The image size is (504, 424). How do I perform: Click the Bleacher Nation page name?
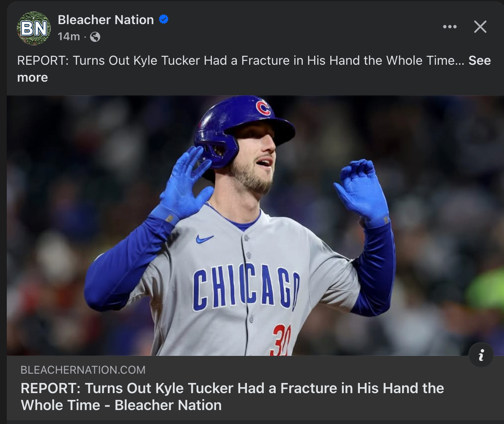click(x=106, y=19)
